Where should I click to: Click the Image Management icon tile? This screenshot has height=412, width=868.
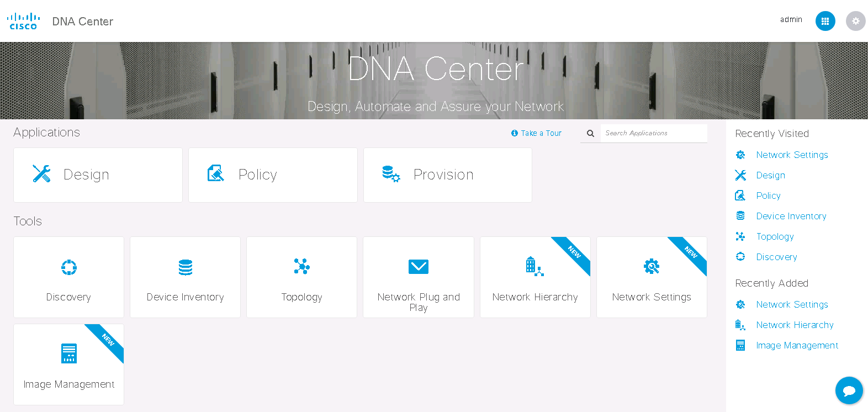(x=69, y=353)
